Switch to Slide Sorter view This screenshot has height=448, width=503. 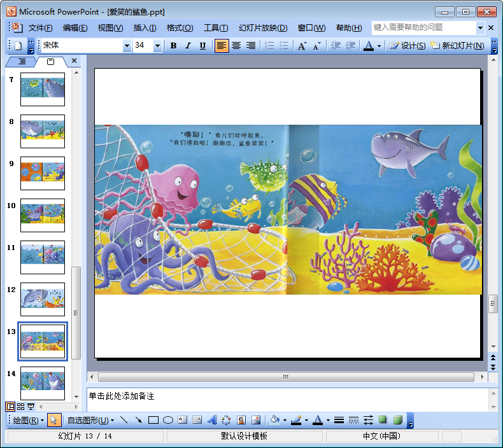pyautogui.click(x=20, y=407)
